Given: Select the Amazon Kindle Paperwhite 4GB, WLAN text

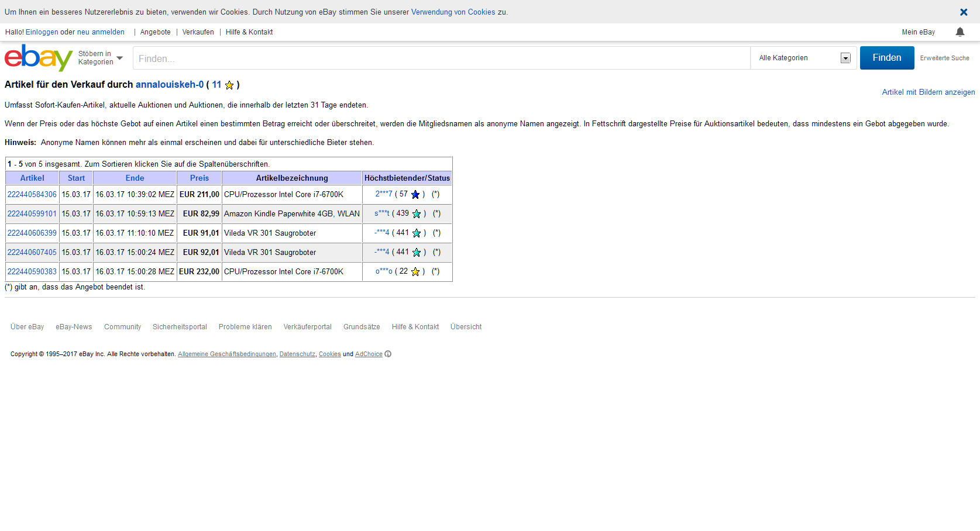Looking at the screenshot, I should (x=292, y=214).
